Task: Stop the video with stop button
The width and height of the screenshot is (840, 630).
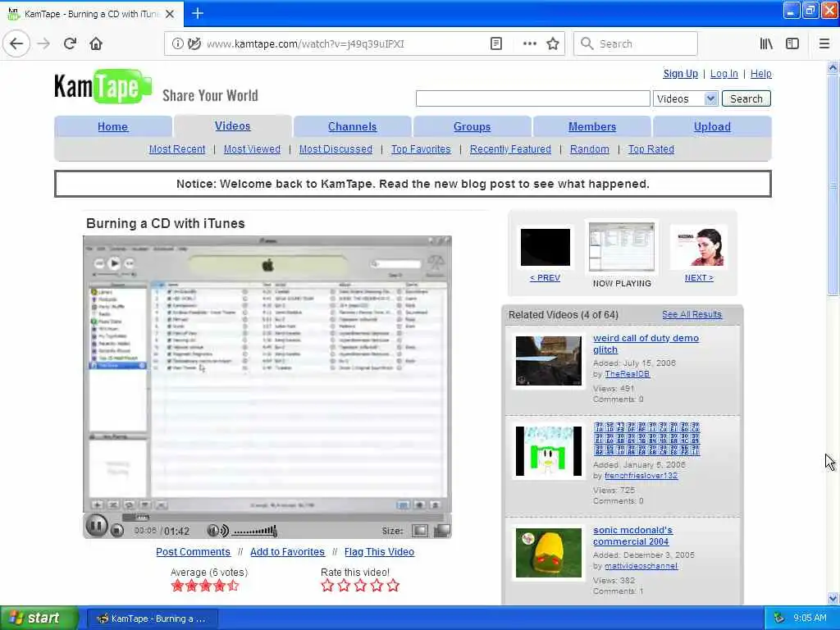Action: pyautogui.click(x=116, y=531)
